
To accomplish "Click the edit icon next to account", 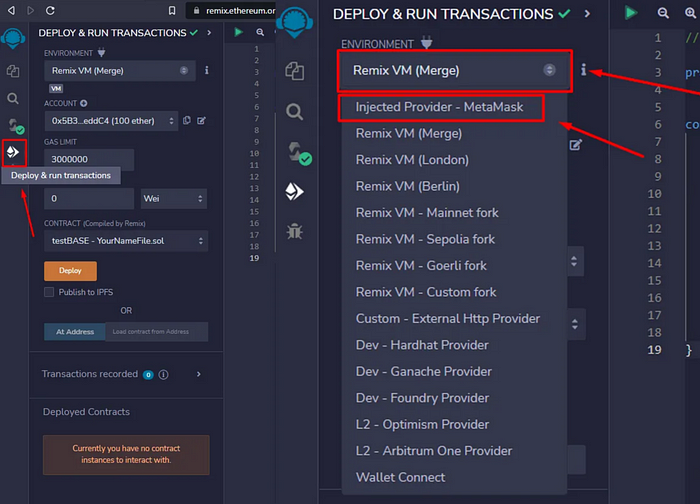I will point(201,121).
